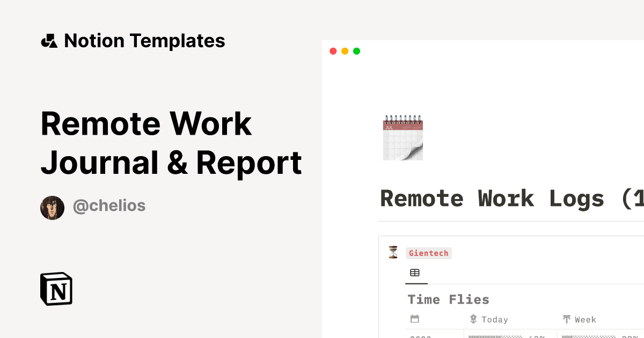
Task: Click the calendar icon column header
Action: (x=415, y=319)
